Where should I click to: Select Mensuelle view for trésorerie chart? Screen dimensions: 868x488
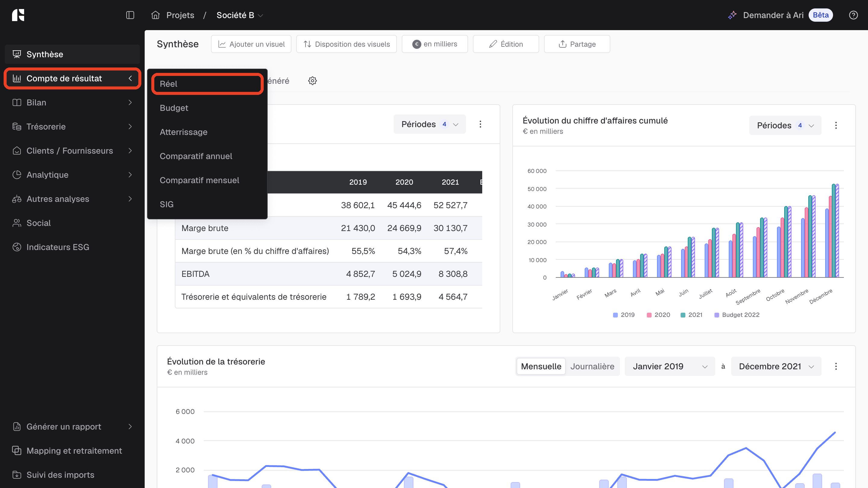point(541,366)
